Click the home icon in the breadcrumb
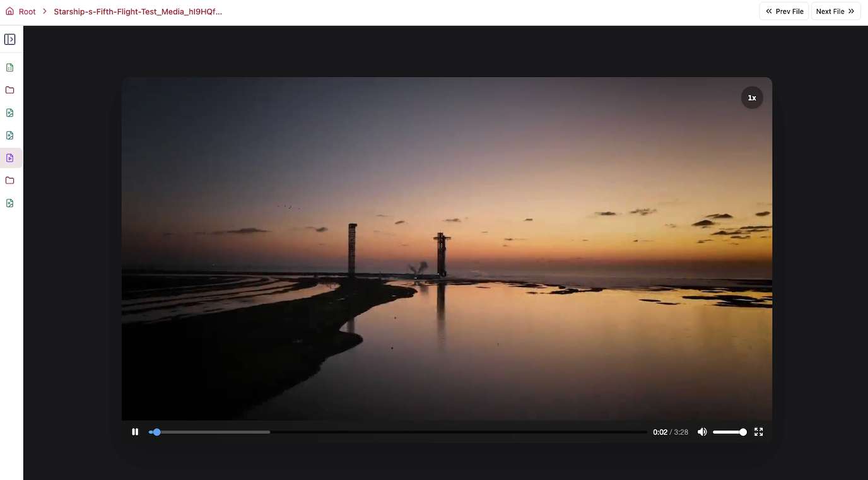The width and height of the screenshot is (868, 480). 9,11
